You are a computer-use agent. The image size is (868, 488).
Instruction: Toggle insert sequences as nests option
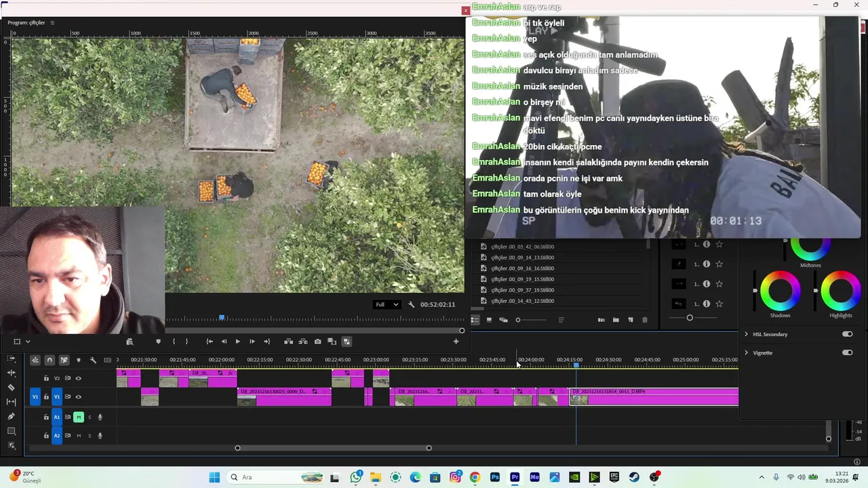35,360
